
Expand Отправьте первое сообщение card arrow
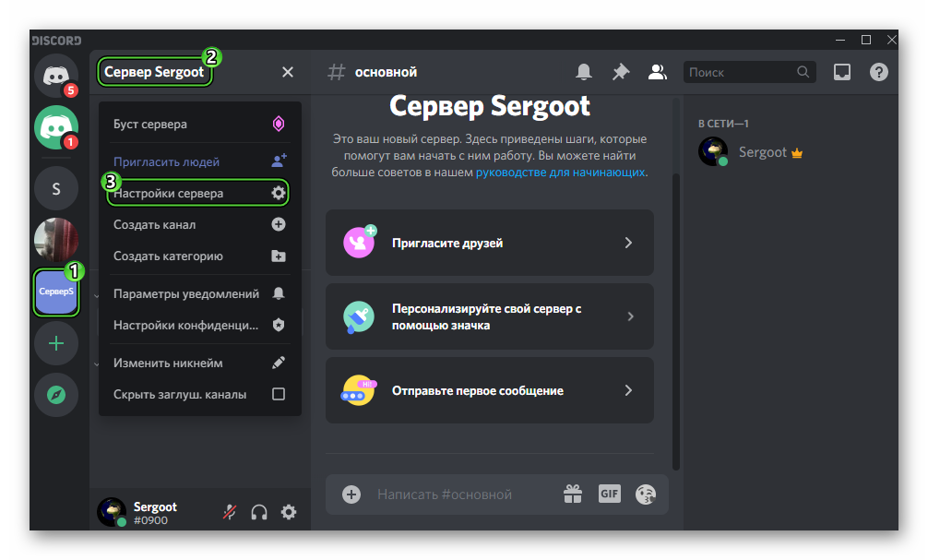pos(628,390)
